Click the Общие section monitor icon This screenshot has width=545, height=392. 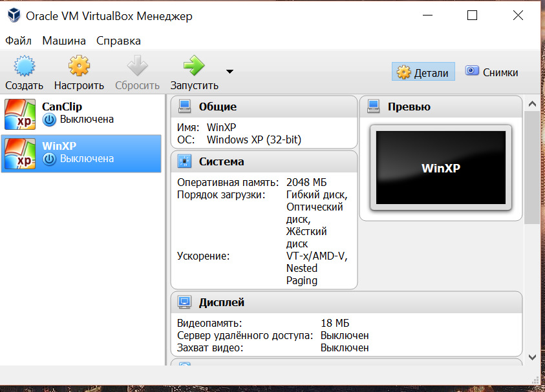click(x=184, y=107)
